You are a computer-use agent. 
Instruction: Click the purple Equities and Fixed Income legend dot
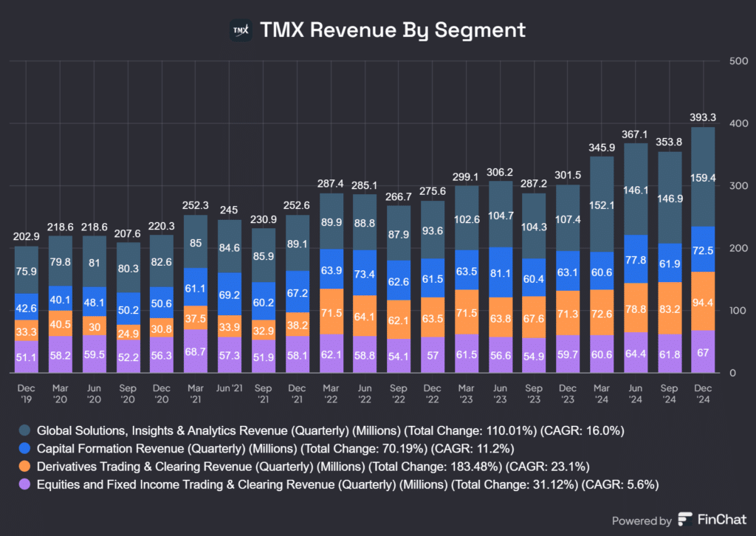coord(26,484)
